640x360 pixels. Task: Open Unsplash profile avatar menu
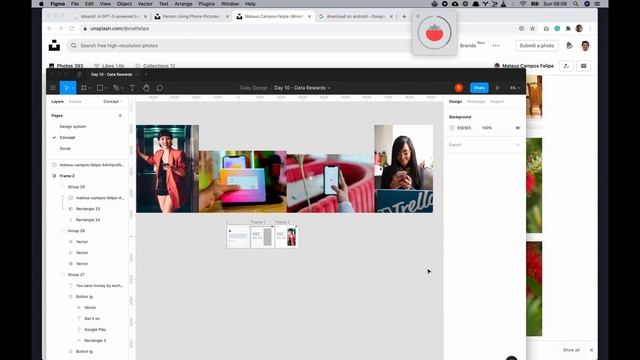(x=585, y=46)
